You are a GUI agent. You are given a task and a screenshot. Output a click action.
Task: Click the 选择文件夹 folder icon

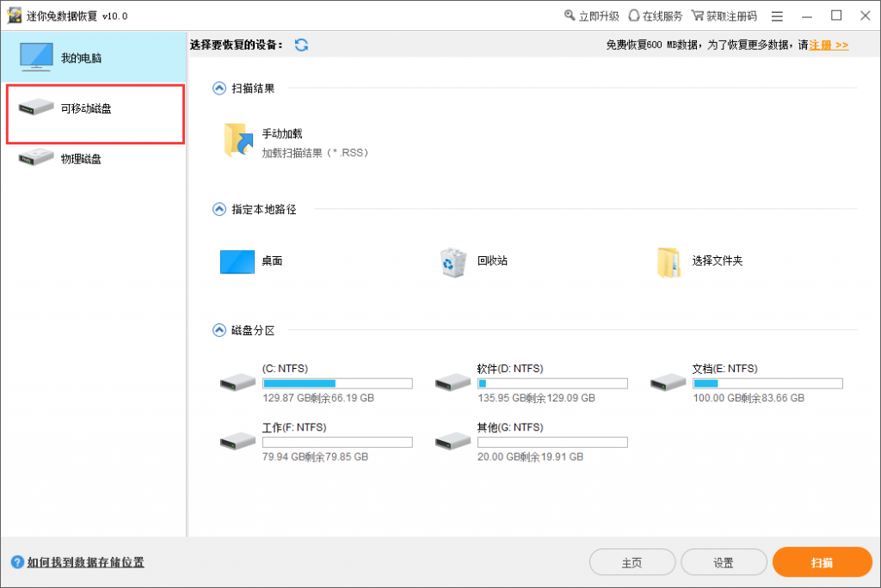[669, 262]
